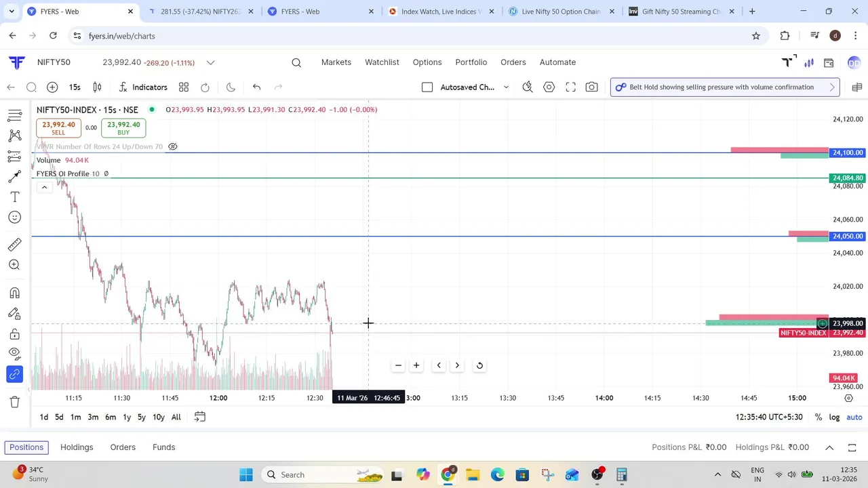The width and height of the screenshot is (868, 488).
Task: Zoom in chart with plus button
Action: pos(416,365)
